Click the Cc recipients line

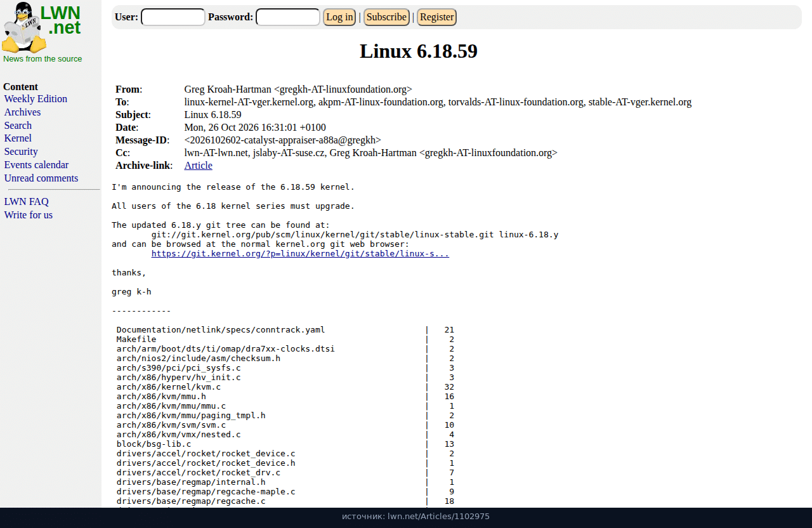coord(371,153)
